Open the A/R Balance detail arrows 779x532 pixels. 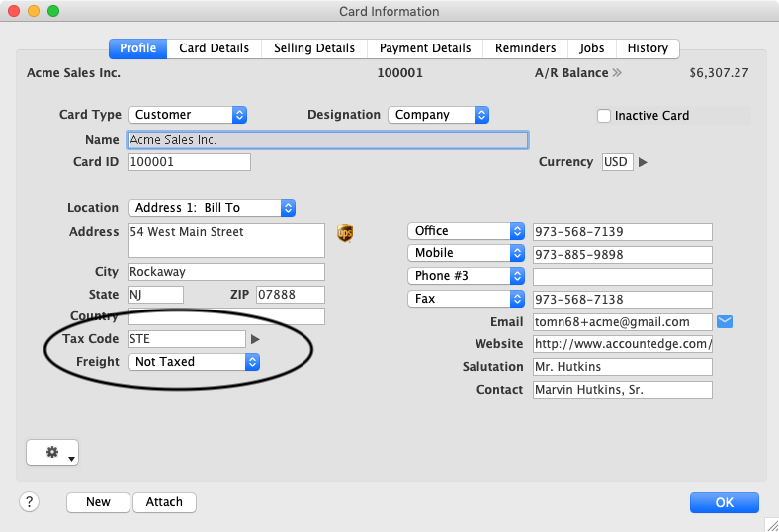pyautogui.click(x=617, y=73)
